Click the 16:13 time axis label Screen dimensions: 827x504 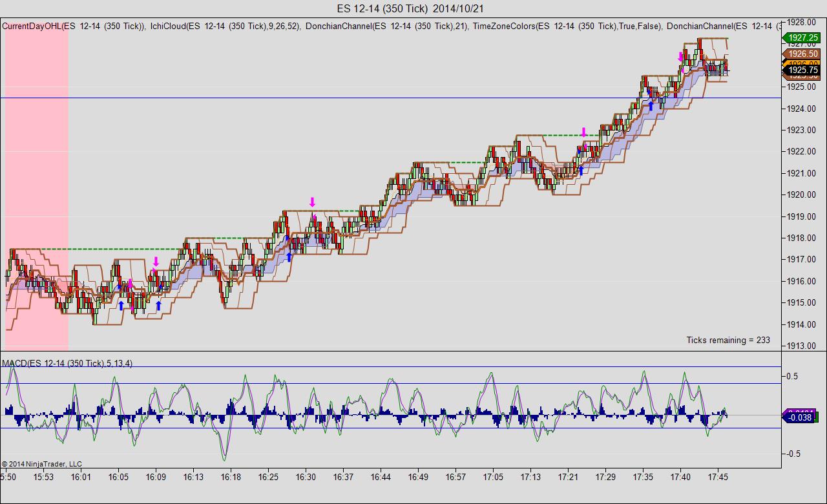pyautogui.click(x=193, y=477)
